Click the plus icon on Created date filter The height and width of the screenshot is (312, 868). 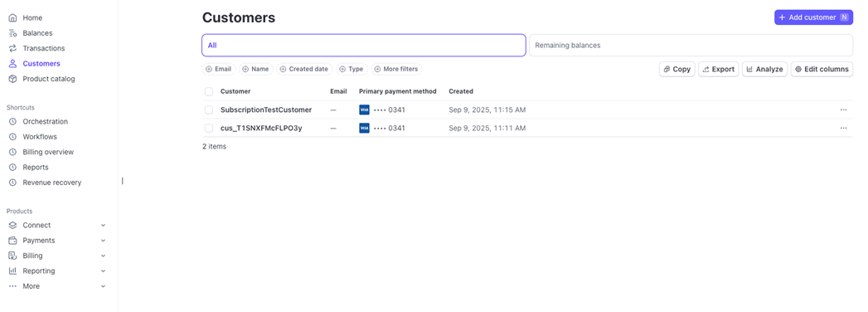pyautogui.click(x=283, y=69)
